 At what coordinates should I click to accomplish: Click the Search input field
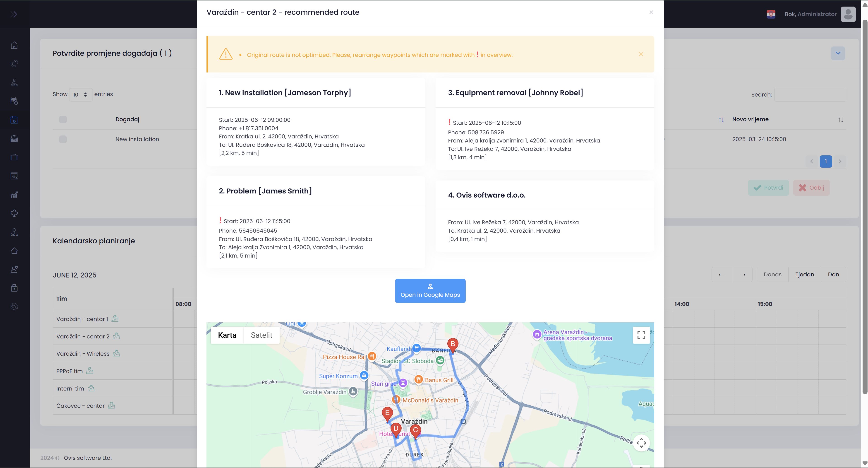pyautogui.click(x=810, y=95)
